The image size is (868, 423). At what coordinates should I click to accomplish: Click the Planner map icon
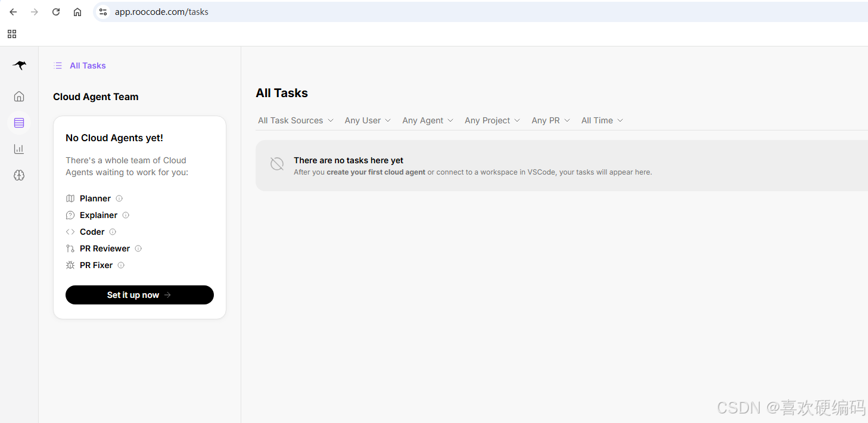pyautogui.click(x=70, y=198)
